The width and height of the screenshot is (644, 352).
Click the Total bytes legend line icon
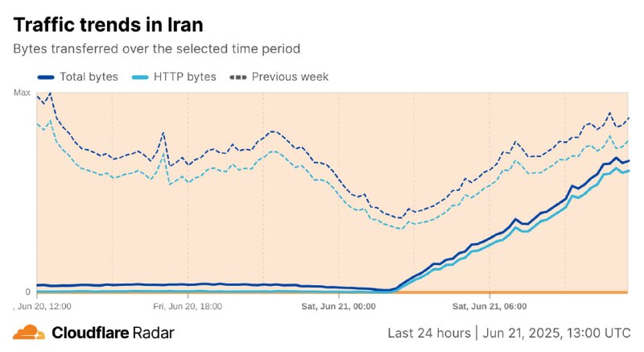click(46, 77)
